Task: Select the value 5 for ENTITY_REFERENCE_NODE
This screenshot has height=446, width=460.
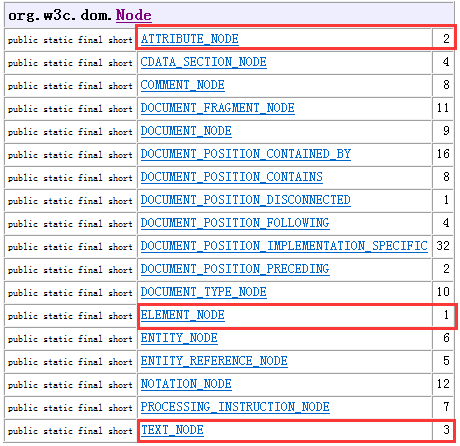Action: tap(446, 361)
